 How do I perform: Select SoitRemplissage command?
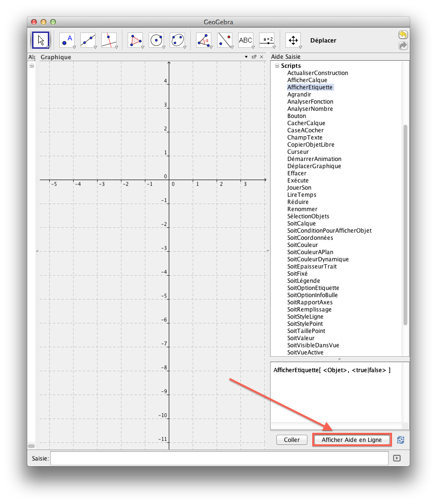click(309, 310)
